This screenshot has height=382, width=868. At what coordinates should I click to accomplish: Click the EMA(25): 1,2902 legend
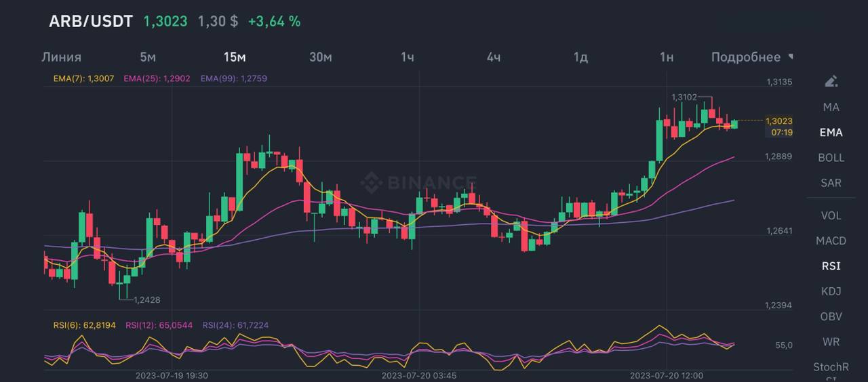[158, 79]
